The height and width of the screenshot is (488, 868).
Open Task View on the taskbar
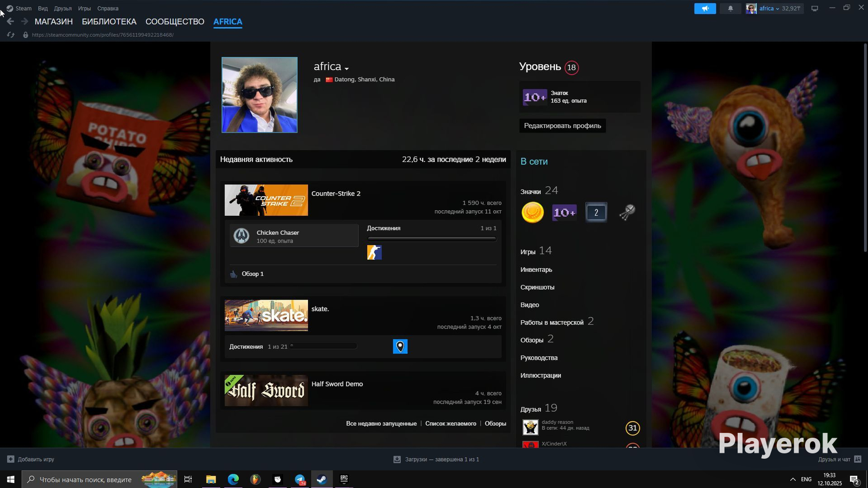[x=188, y=479]
